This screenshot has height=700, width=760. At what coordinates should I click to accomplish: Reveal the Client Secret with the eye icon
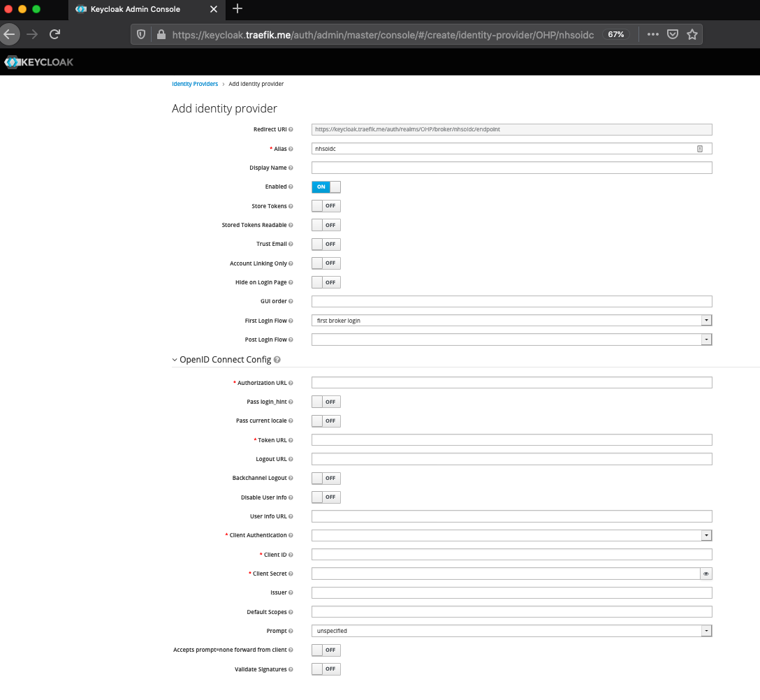point(706,574)
